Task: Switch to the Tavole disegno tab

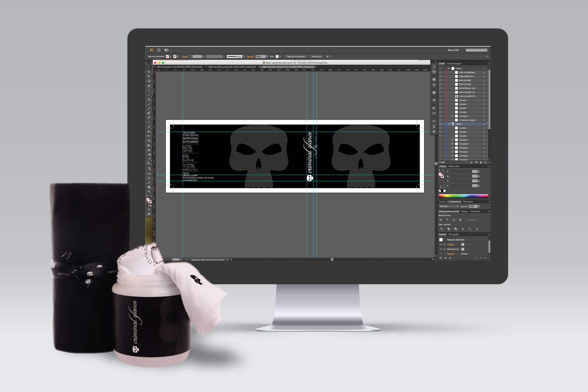Action: tap(454, 64)
